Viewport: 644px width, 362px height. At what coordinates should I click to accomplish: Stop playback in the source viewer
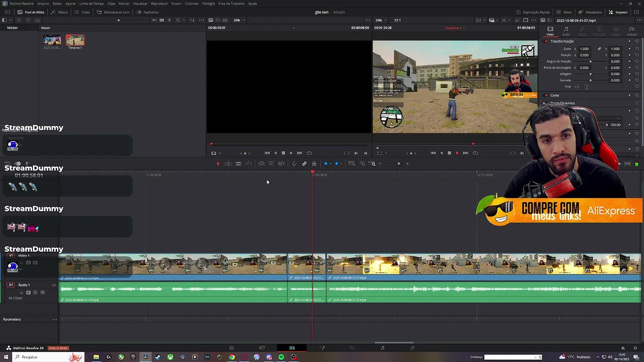click(x=283, y=153)
